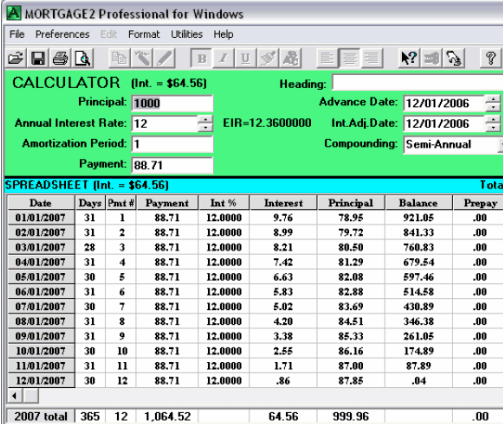Decrease Annual Interest Rate with down arrow
503x424 pixels.
tap(205, 128)
